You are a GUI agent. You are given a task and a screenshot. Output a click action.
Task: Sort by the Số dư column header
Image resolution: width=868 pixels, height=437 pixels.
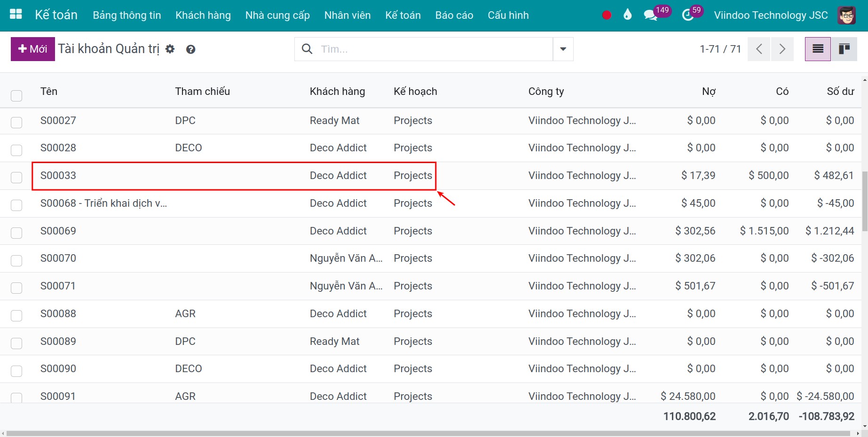pos(840,91)
